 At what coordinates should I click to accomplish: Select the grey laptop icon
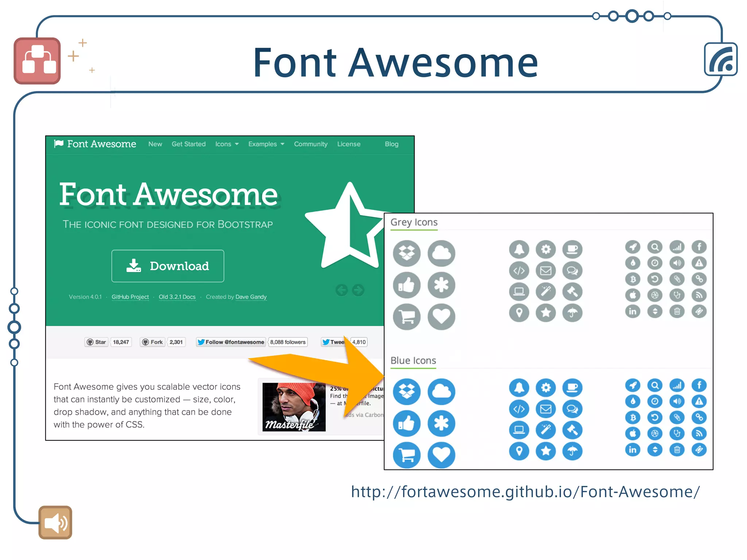tap(519, 292)
